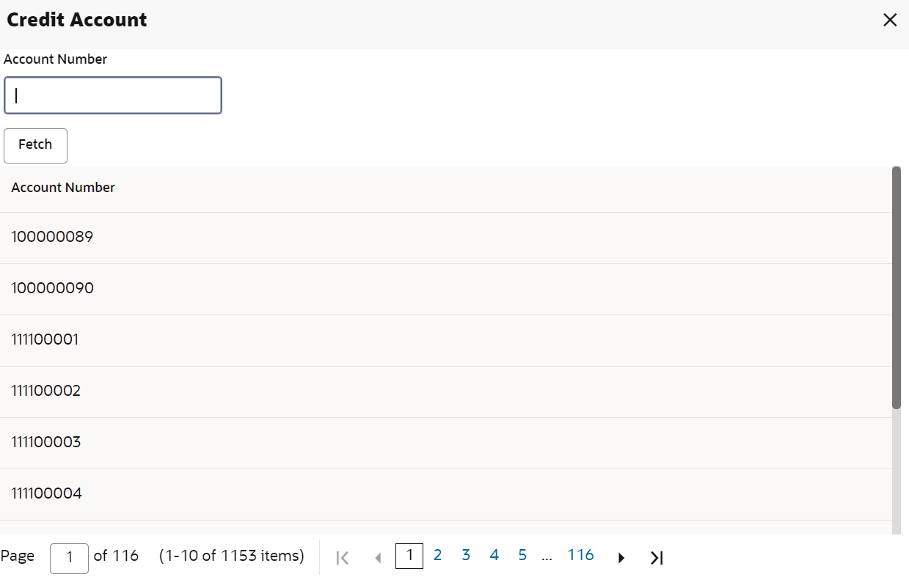The width and height of the screenshot is (909, 588).
Task: Select account 111100003 row
Action: tap(445, 443)
